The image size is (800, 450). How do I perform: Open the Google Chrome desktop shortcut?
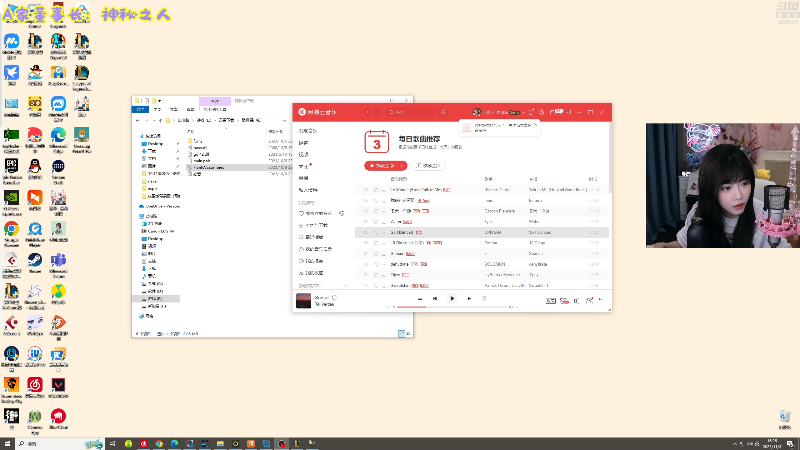[x=11, y=234]
